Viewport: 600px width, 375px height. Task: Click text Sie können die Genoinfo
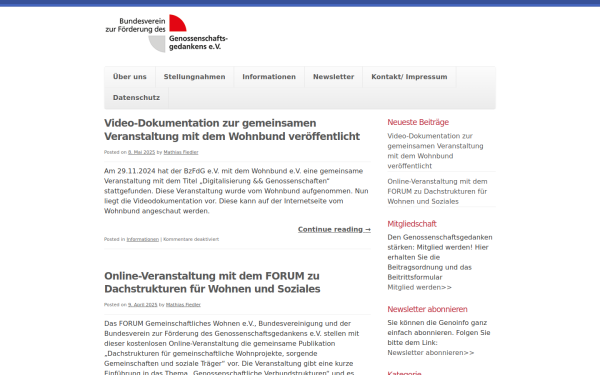[x=439, y=333]
